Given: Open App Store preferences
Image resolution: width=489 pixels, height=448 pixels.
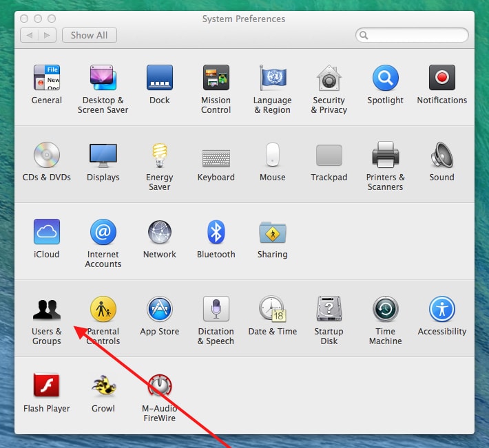Looking at the screenshot, I should tap(160, 309).
